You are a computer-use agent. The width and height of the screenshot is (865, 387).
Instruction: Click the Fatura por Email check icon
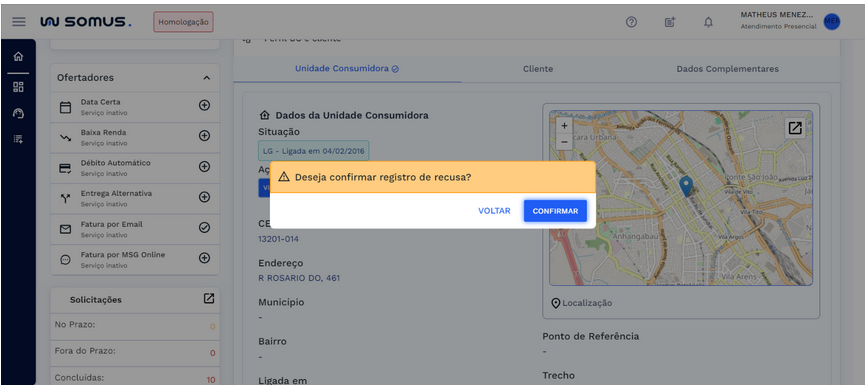[x=204, y=227]
